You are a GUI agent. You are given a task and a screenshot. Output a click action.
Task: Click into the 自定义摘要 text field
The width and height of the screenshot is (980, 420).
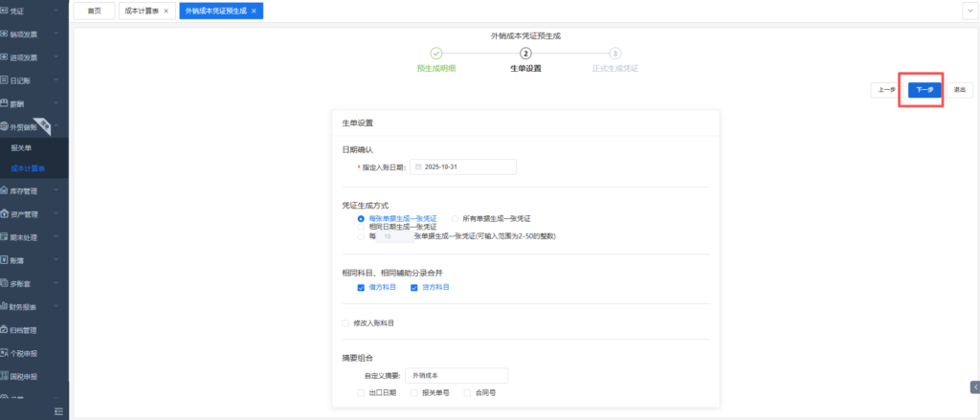point(456,376)
